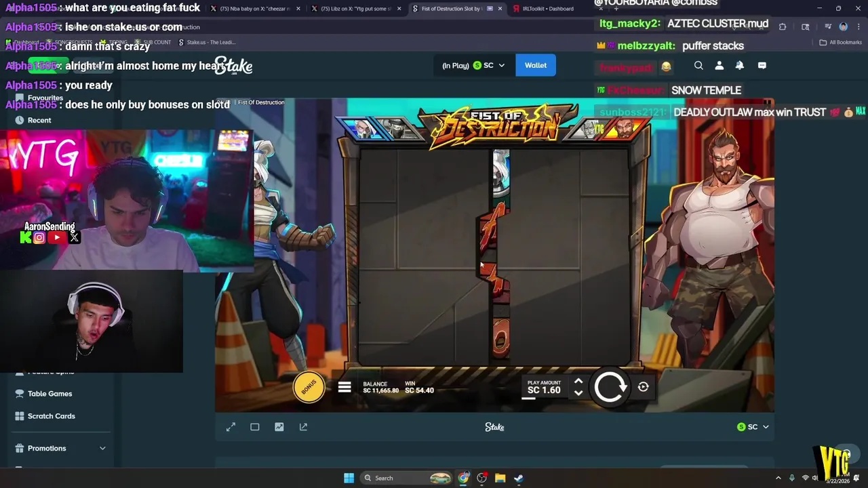
Task: Open the chat bubble icon
Action: [x=762, y=66]
